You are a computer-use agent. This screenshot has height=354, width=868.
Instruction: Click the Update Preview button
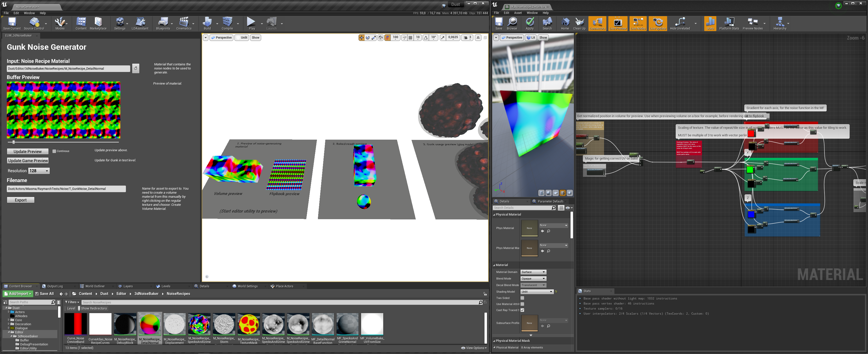point(28,152)
